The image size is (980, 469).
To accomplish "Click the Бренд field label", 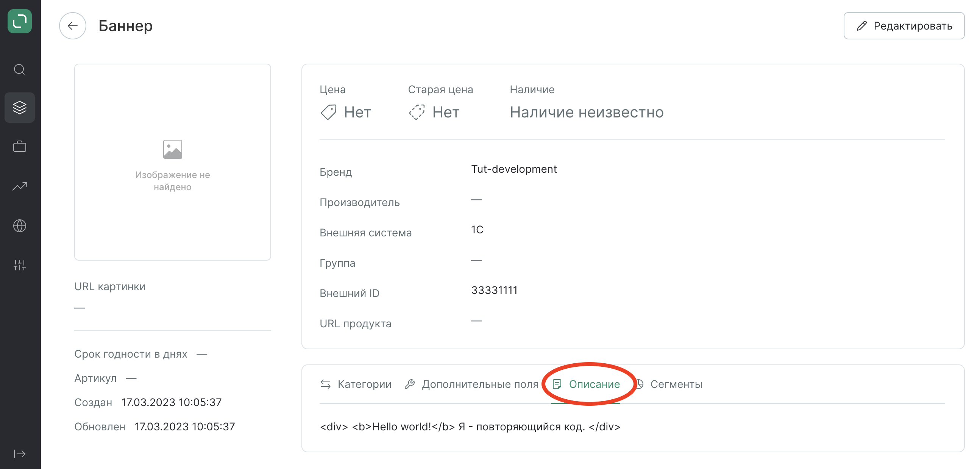I will (336, 172).
